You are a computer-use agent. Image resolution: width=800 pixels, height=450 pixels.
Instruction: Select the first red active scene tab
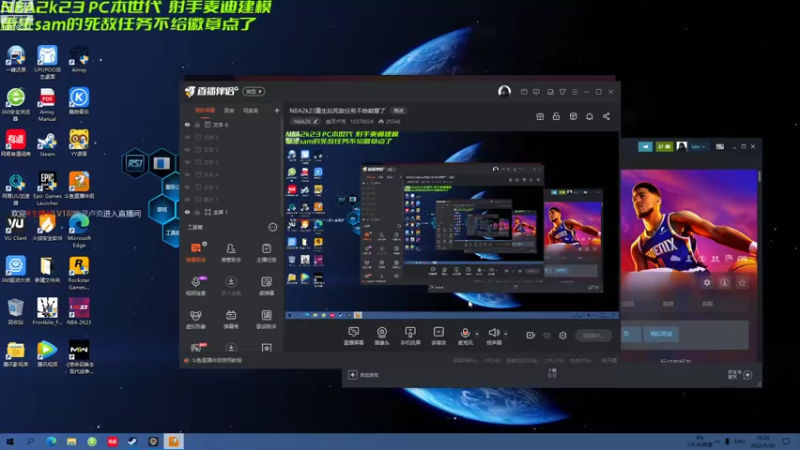coord(205,111)
